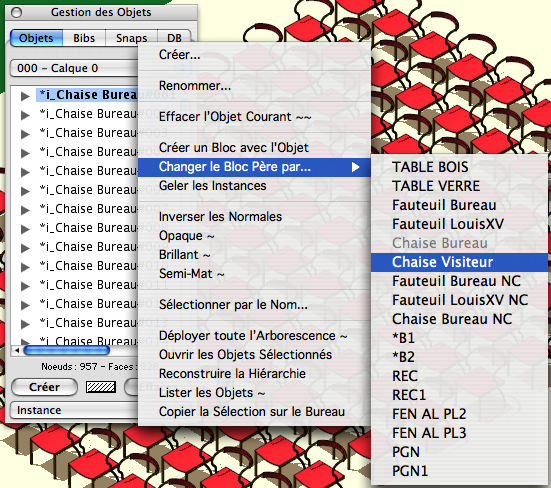
Task: Switch to the Snaps tab
Action: coord(131,38)
